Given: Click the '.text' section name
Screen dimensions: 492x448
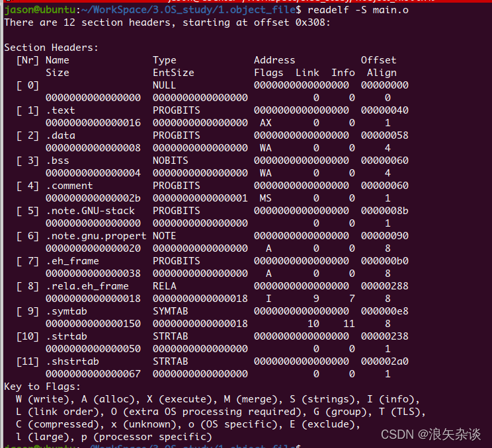Looking at the screenshot, I should [x=61, y=110].
